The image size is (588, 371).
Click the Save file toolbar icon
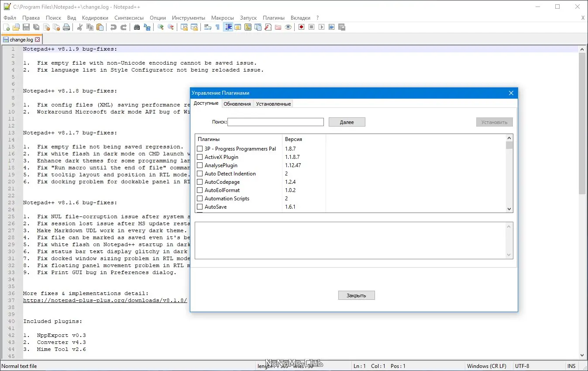[x=26, y=27]
